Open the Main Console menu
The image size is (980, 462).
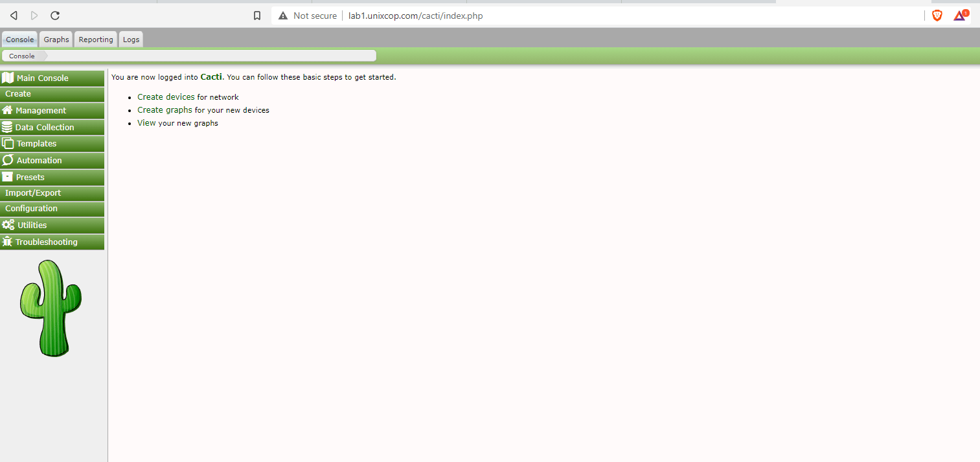click(52, 78)
